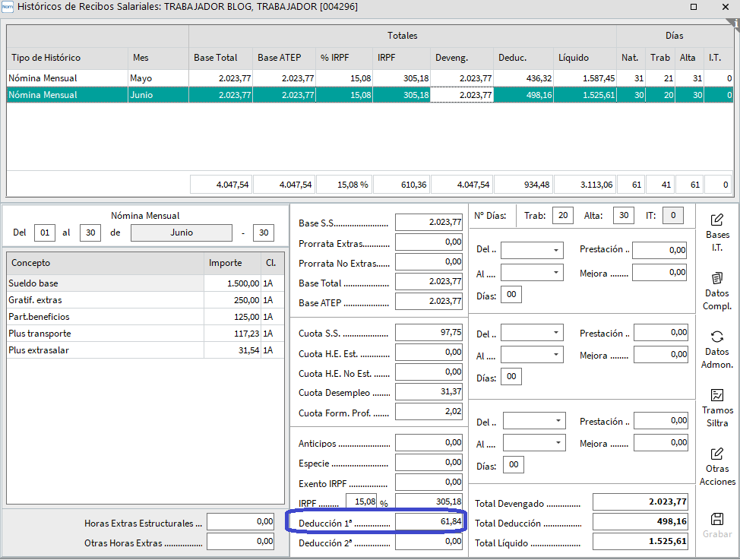Expand the second 'Del ..' date dropdown
This screenshot has width=740, height=560.
(556, 332)
